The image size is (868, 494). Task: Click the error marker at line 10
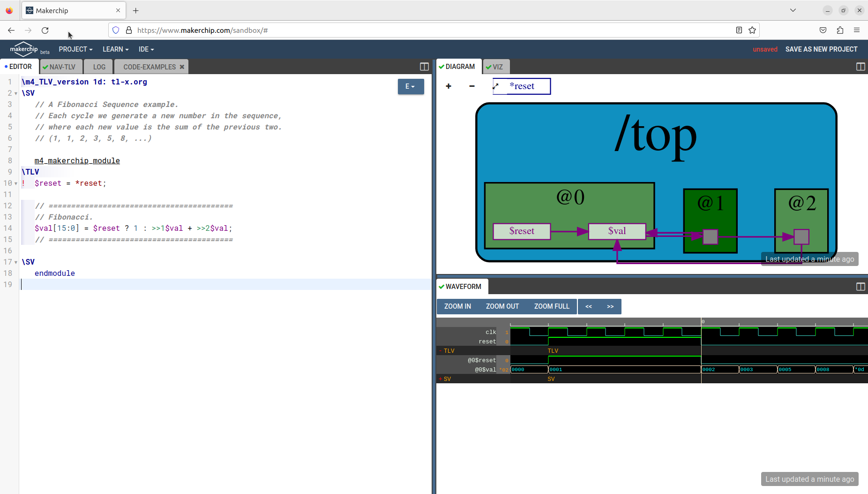pyautogui.click(x=23, y=183)
